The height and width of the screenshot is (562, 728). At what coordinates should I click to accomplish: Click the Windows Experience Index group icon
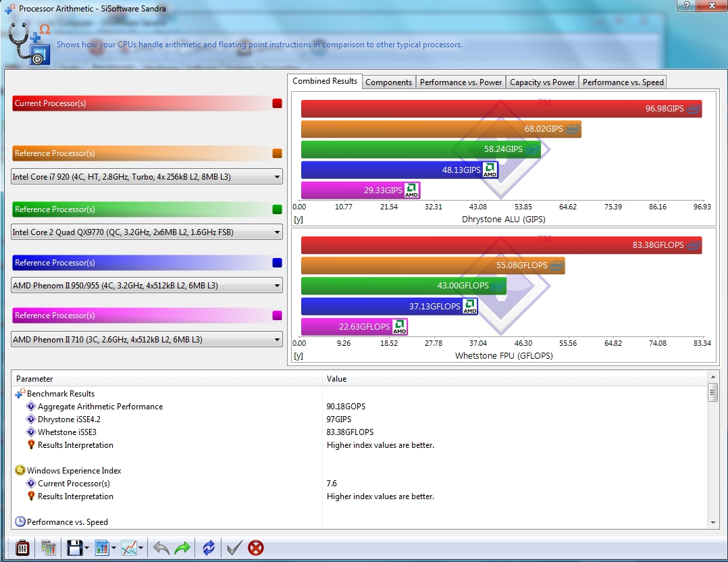(x=20, y=471)
